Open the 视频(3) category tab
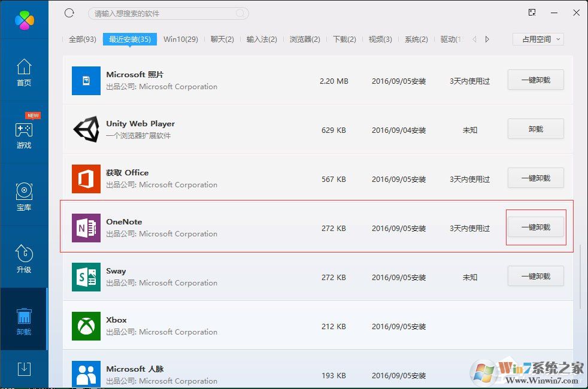Screen dimensions: 588x389 380,38
